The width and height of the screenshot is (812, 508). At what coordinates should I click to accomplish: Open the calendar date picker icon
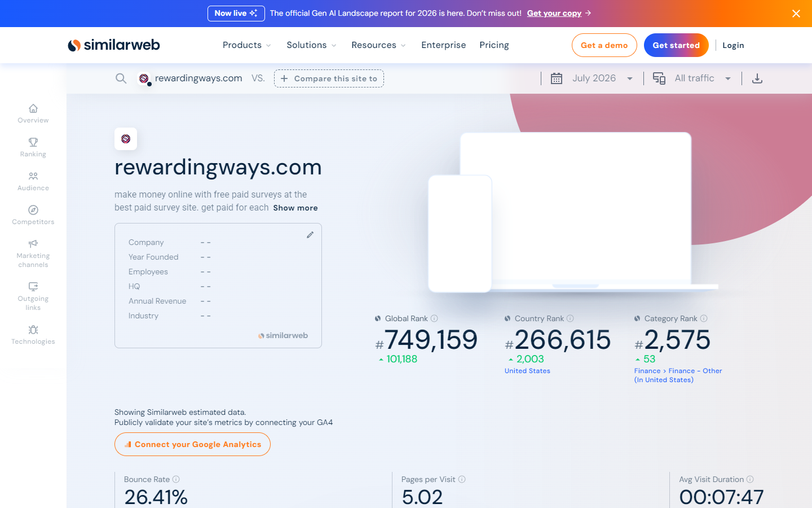[x=557, y=78]
